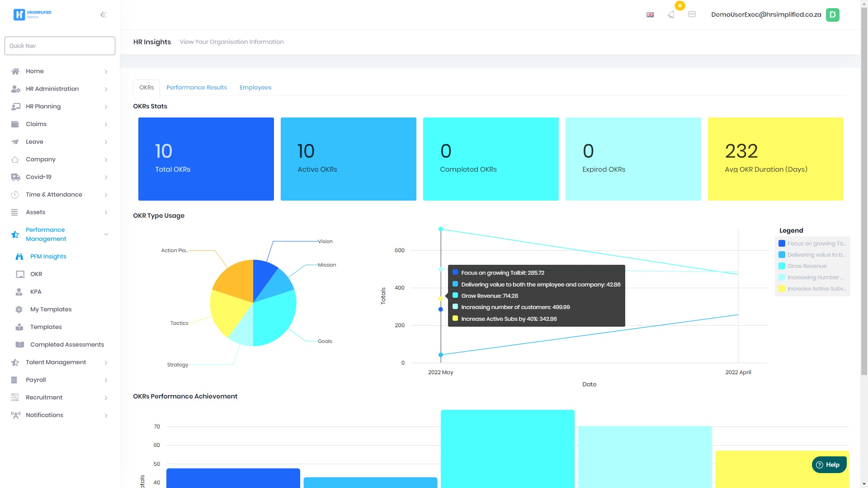Open Completed Assessments menu item
The image size is (868, 488).
tap(67, 344)
